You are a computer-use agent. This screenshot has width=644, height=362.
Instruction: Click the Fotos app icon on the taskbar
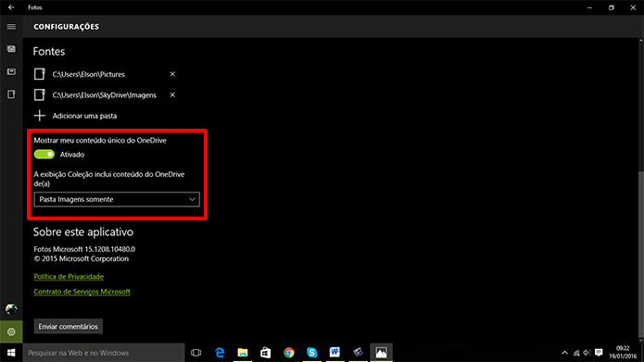(381, 353)
